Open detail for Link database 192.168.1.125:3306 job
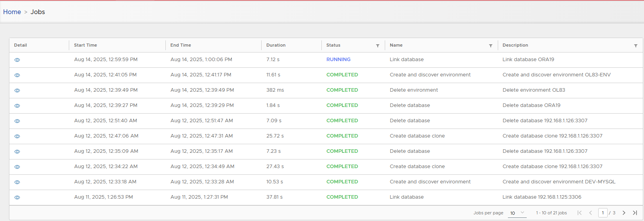The width and height of the screenshot is (644, 221). tap(17, 197)
